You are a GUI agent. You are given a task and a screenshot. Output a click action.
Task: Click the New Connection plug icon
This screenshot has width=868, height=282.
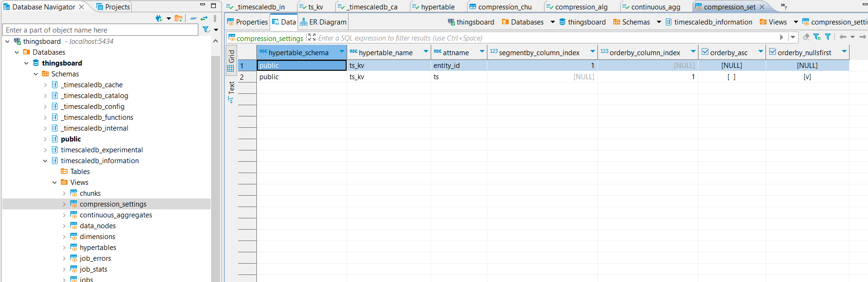159,18
